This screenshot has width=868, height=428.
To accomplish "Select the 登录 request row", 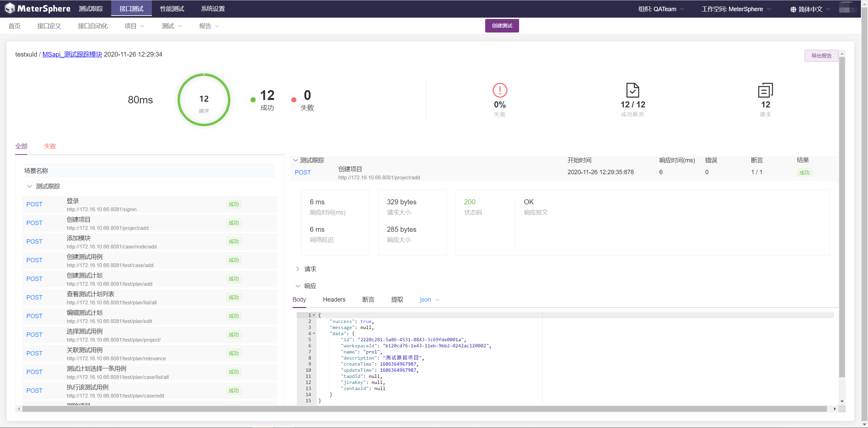I will (x=150, y=204).
